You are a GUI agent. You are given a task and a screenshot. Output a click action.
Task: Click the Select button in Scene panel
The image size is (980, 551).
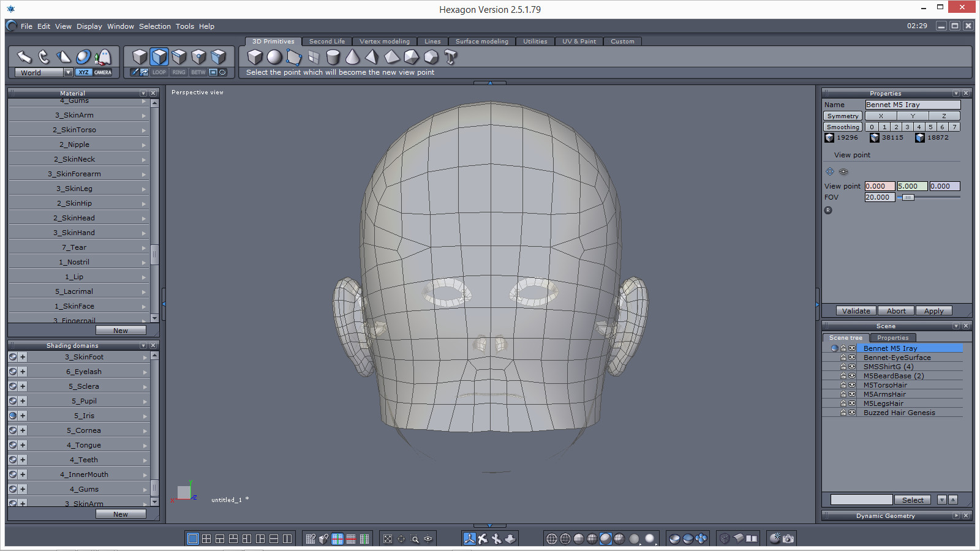pyautogui.click(x=913, y=500)
